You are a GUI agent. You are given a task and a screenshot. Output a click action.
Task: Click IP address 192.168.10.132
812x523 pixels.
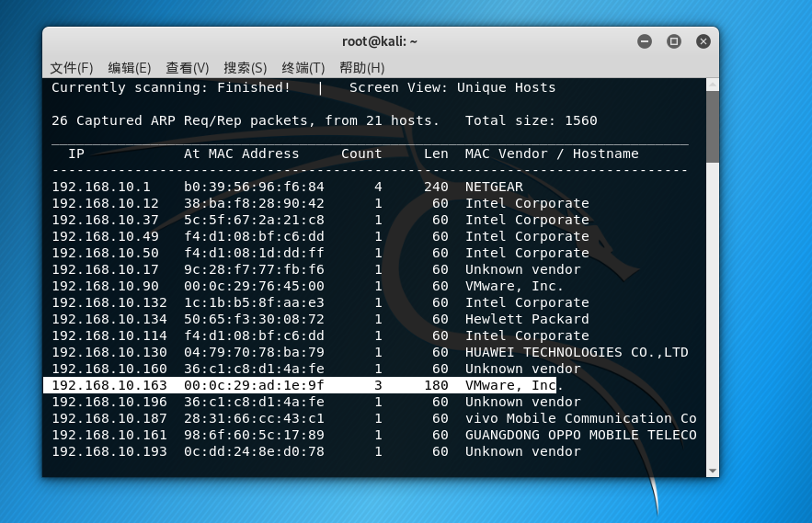tap(109, 303)
